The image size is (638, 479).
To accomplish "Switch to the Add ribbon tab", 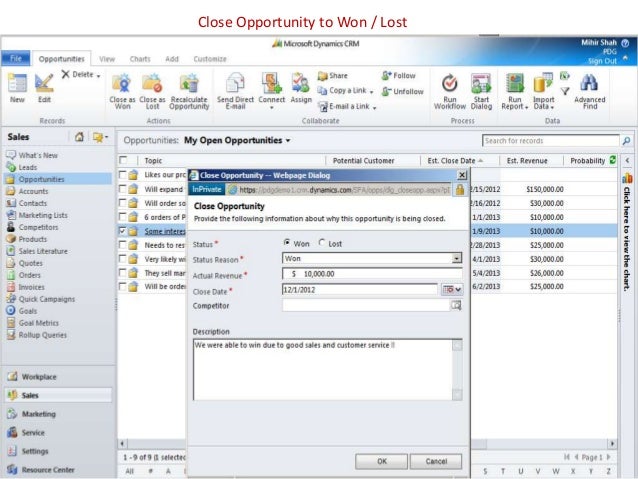I will click(172, 59).
